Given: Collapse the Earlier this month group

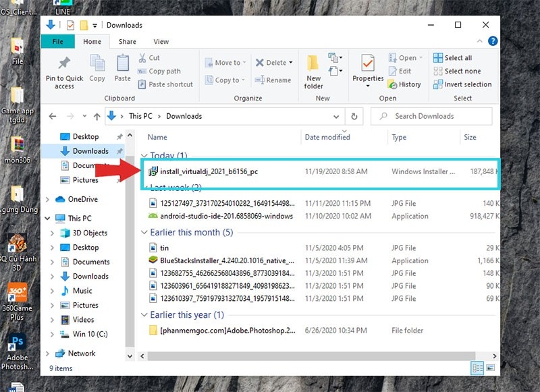Looking at the screenshot, I should tap(144, 232).
